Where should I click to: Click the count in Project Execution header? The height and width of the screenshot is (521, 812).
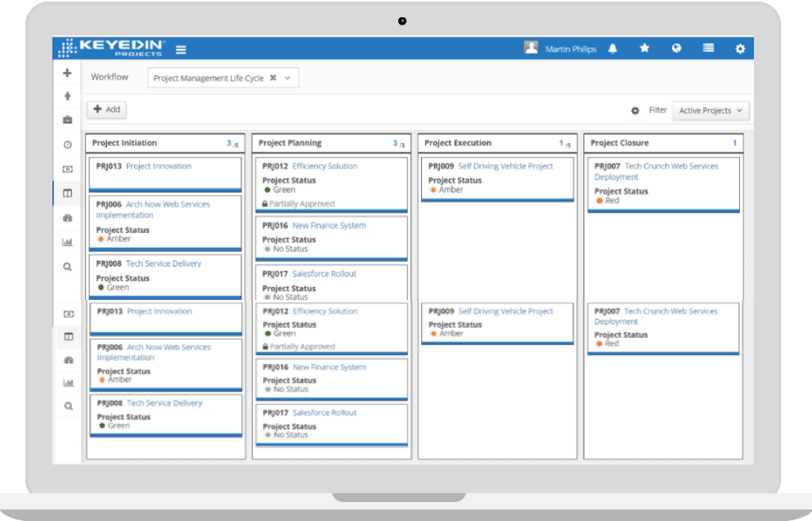click(564, 143)
